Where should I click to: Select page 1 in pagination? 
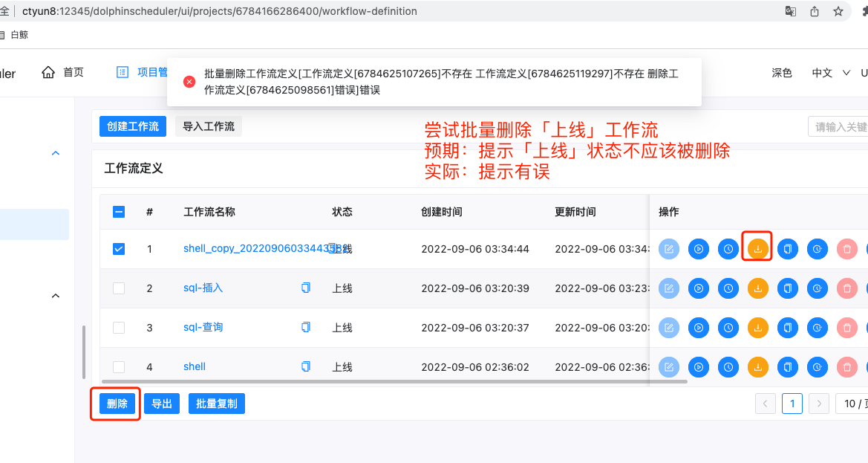(x=792, y=404)
